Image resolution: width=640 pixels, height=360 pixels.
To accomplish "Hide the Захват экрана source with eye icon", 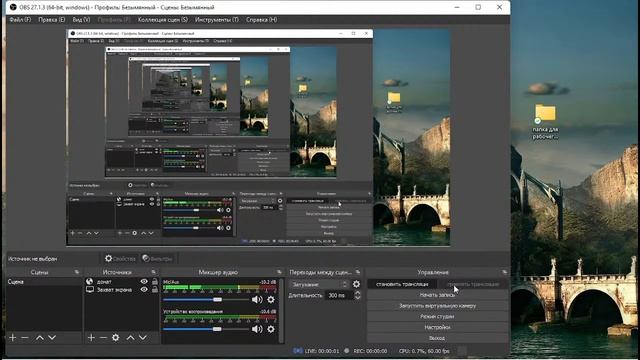I will (x=144, y=289).
